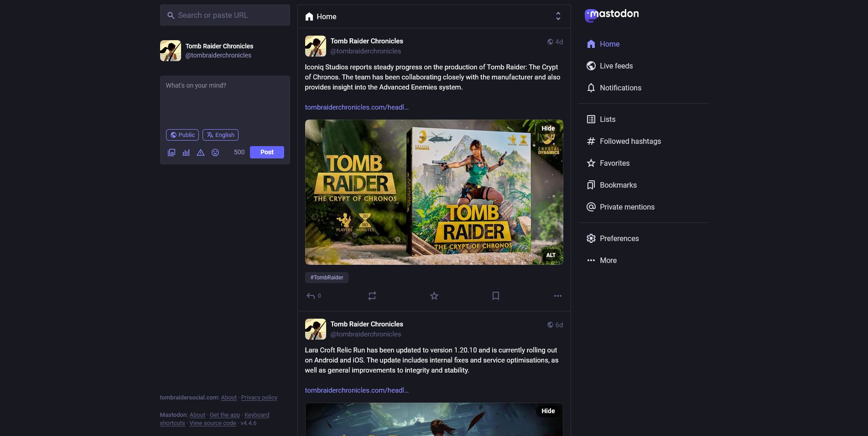Boost the Crypt of Chronos post
The image size is (868, 436).
[372, 296]
